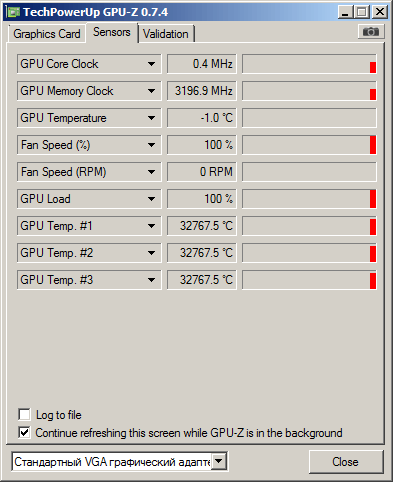Close the window using title bar X
The width and height of the screenshot is (393, 482).
(x=380, y=12)
